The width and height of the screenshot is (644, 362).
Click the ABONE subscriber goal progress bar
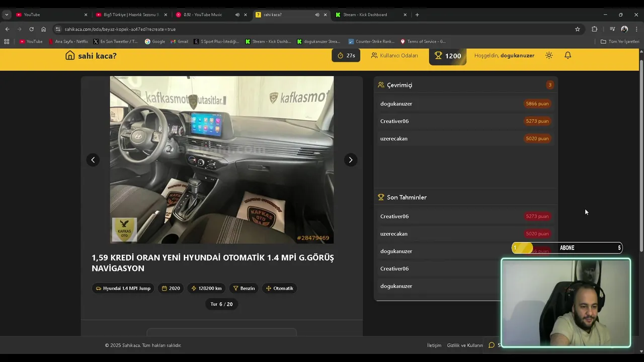(567, 248)
